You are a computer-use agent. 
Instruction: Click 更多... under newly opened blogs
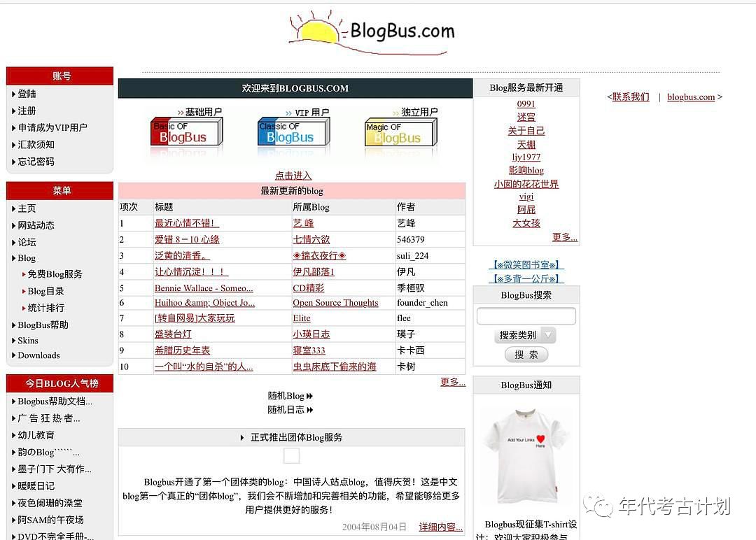pos(564,237)
